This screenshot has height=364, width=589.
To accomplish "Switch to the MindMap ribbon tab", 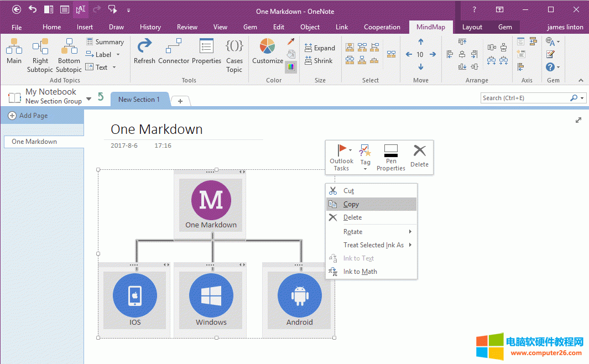I will click(431, 26).
